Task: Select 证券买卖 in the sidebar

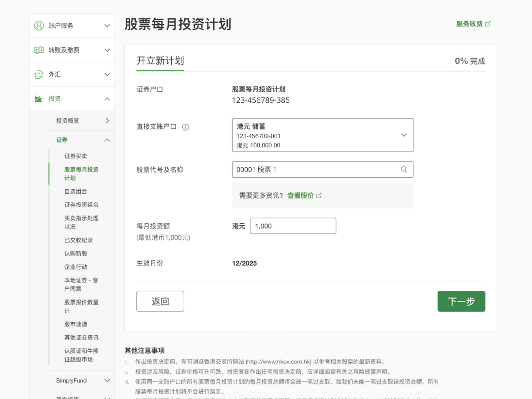Action: (x=76, y=157)
